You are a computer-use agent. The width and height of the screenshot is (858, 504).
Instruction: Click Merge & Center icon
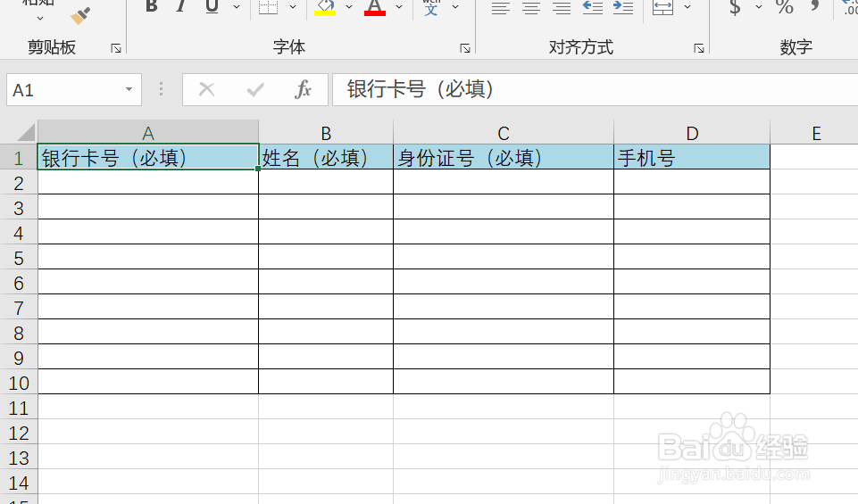[662, 7]
